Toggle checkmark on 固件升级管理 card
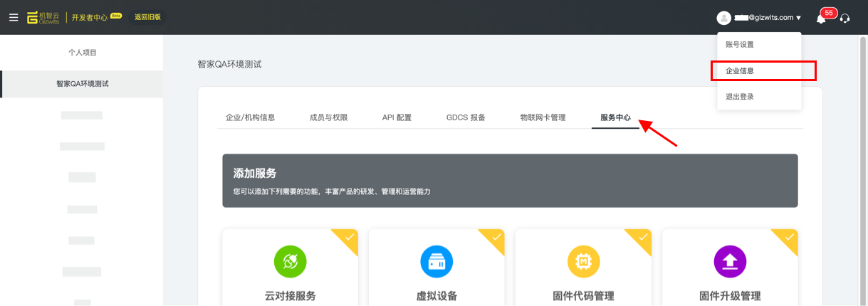The height and width of the screenshot is (306, 868). click(790, 237)
